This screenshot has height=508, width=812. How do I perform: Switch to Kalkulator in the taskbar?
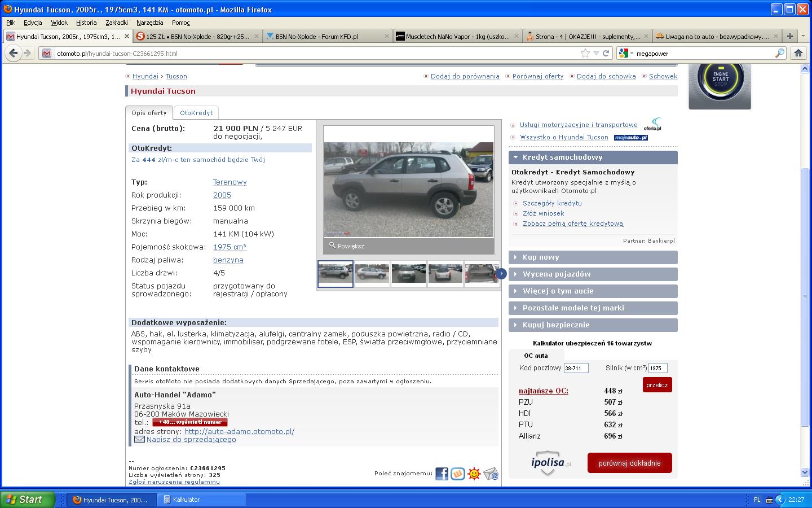point(202,500)
